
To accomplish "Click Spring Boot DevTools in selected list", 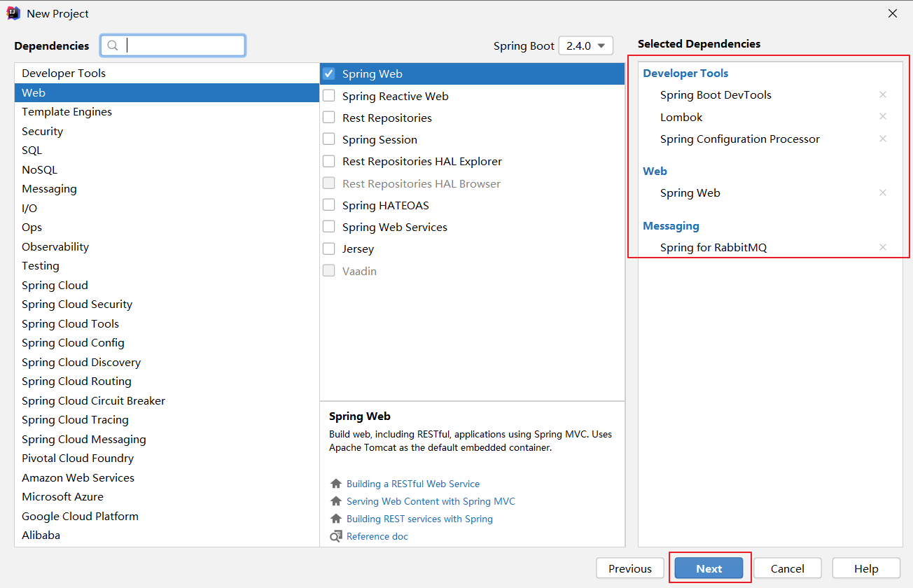I will coord(716,94).
